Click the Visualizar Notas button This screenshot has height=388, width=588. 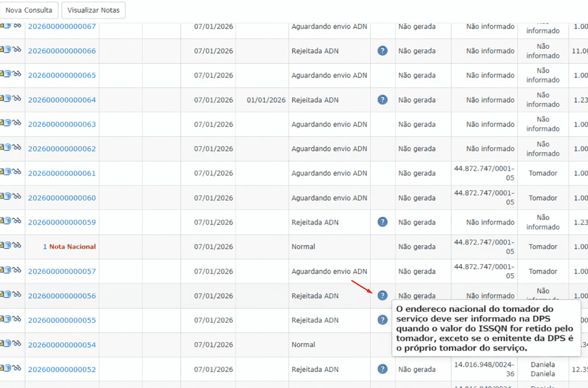(x=93, y=10)
